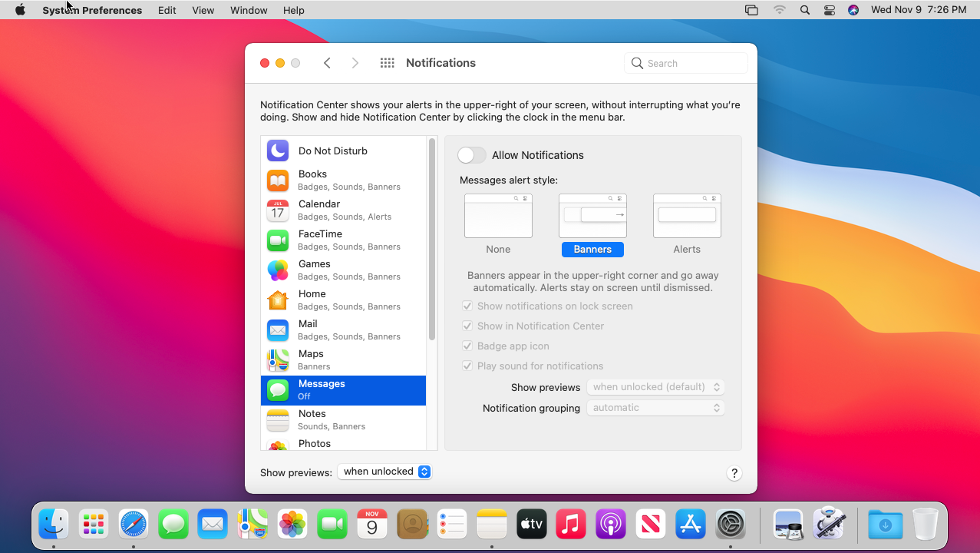Open Spotlight search in menu bar
The width and height of the screenshot is (980, 553).
(x=804, y=10)
